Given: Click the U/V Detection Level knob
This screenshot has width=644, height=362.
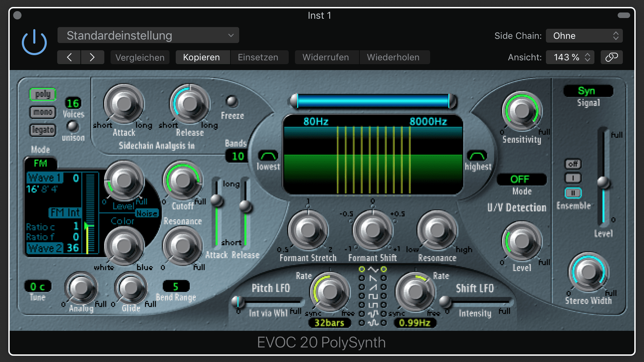Looking at the screenshot, I should coord(522,241).
